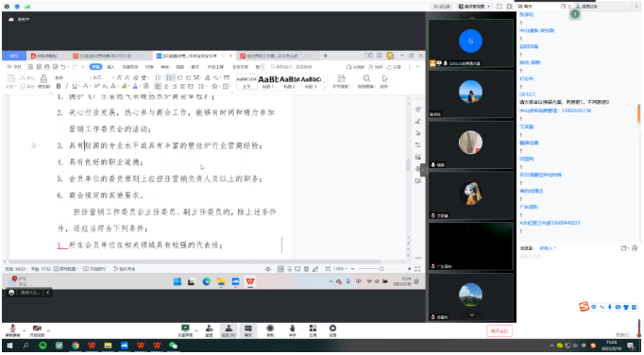The width and height of the screenshot is (644, 355).
Task: Toggle italic formatting in WPS ribbon
Action: click(x=66, y=86)
